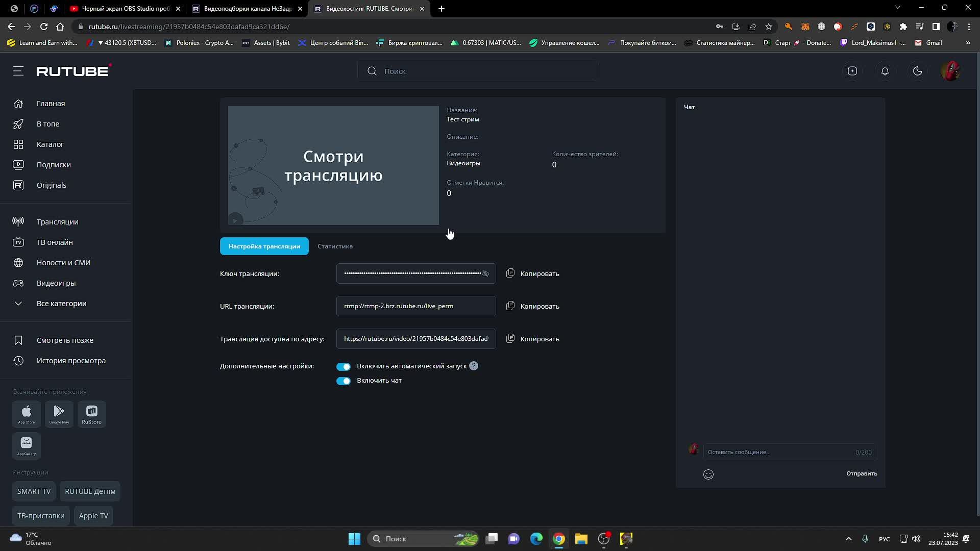Image resolution: width=980 pixels, height=551 pixels.
Task: Switch to the Статистика tab
Action: click(x=335, y=246)
